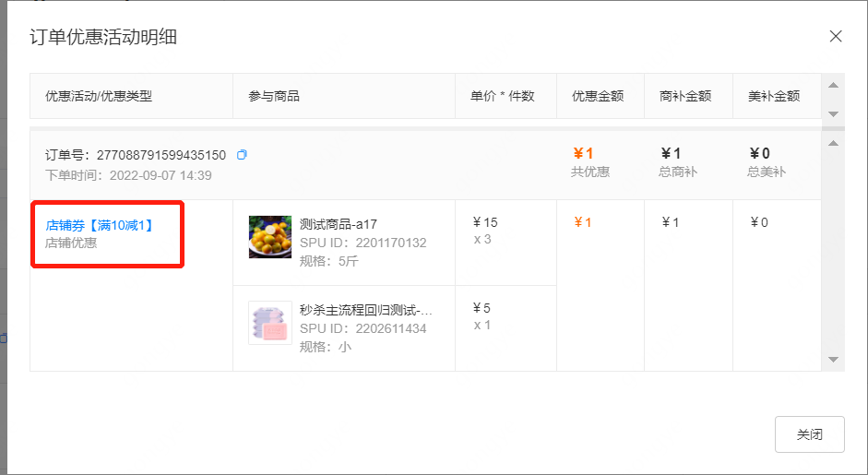
Task: Click the SPU ID 2201170132 text
Action: pos(363,243)
